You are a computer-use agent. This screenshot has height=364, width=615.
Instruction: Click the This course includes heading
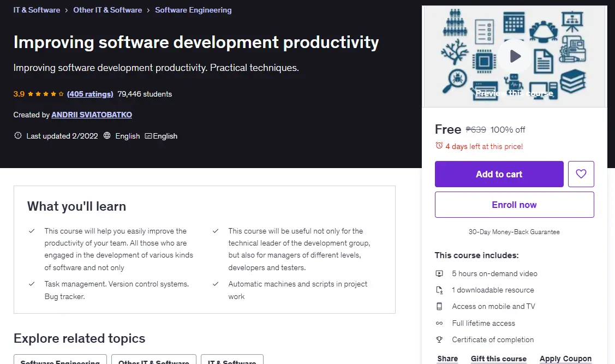click(x=476, y=255)
